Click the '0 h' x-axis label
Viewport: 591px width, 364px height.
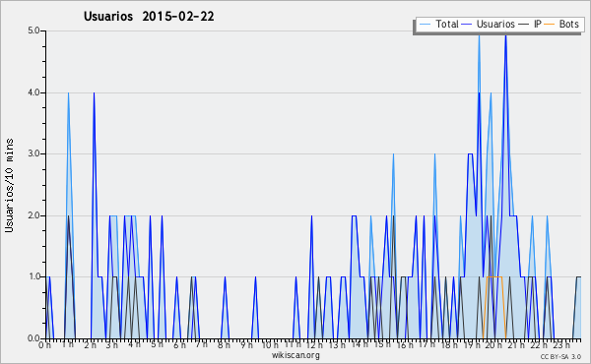pos(45,345)
